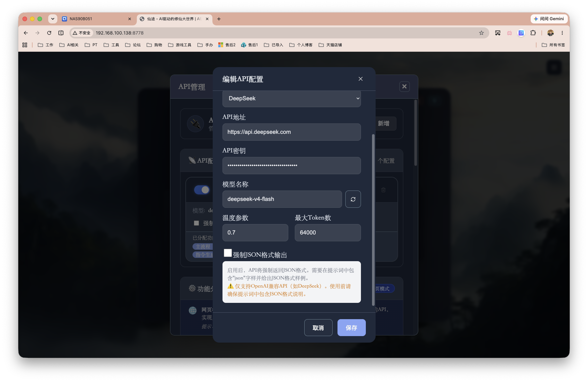This screenshot has width=588, height=382.
Task: Save the API configuration with 保存
Action: tap(351, 328)
